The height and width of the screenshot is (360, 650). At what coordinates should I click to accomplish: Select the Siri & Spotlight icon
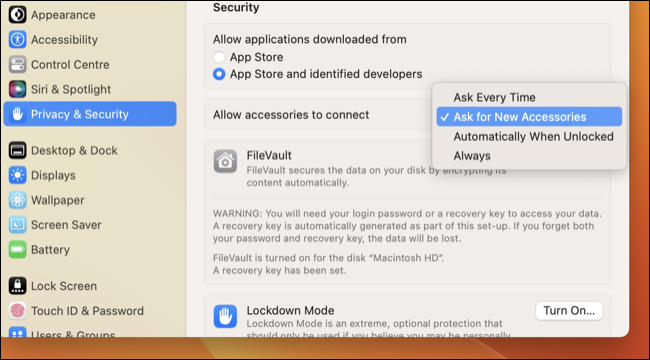coord(17,89)
